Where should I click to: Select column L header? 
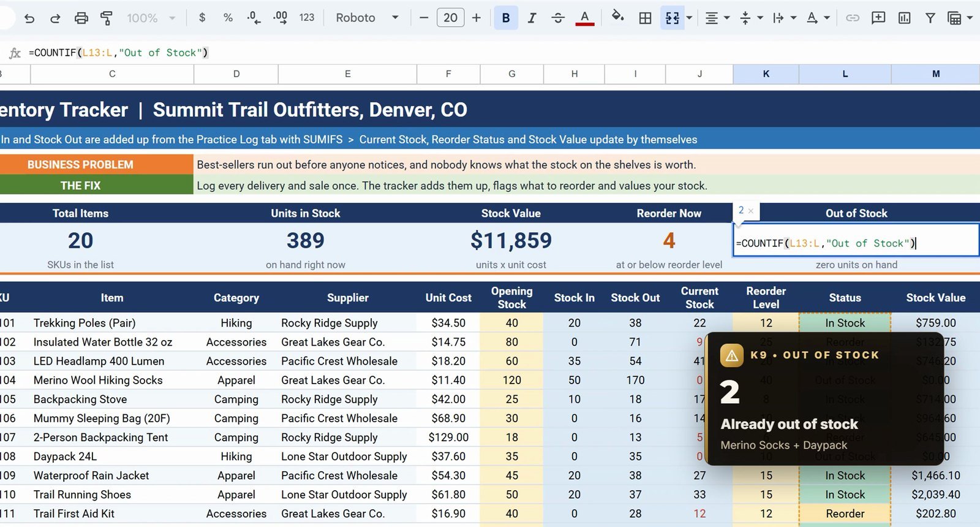845,74
